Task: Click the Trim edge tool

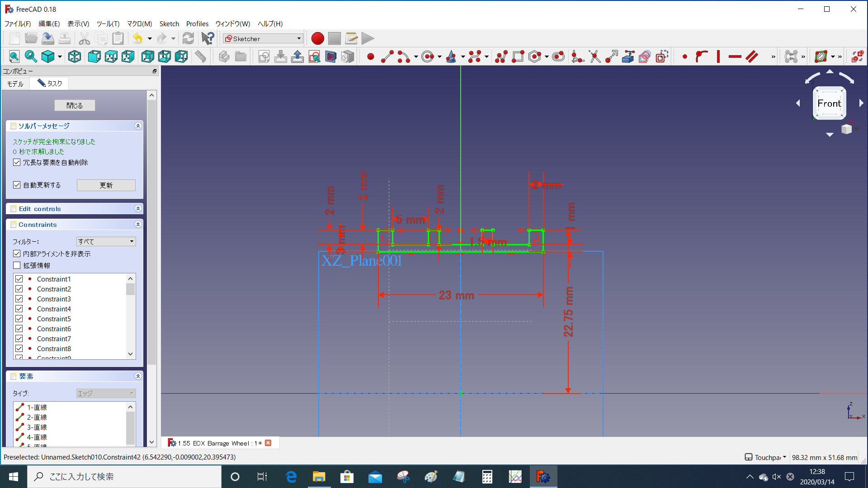Action: pos(595,56)
